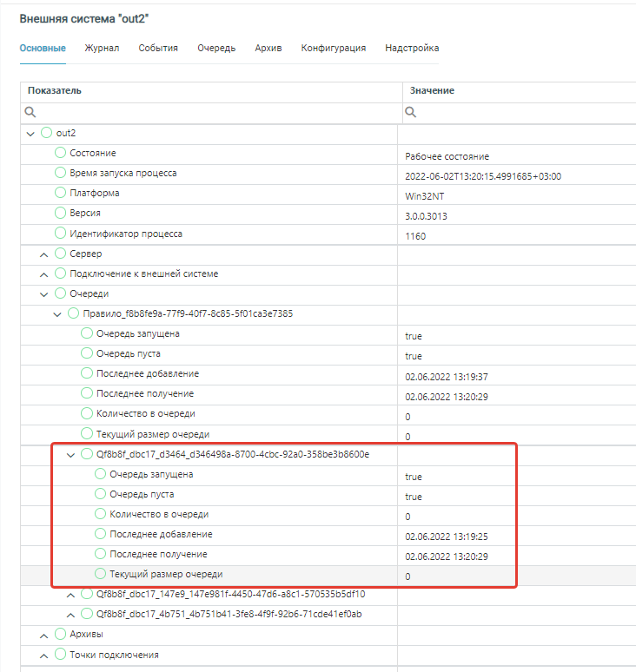Click the status circle beside Версия
This screenshot has height=672, width=636.
click(x=61, y=213)
